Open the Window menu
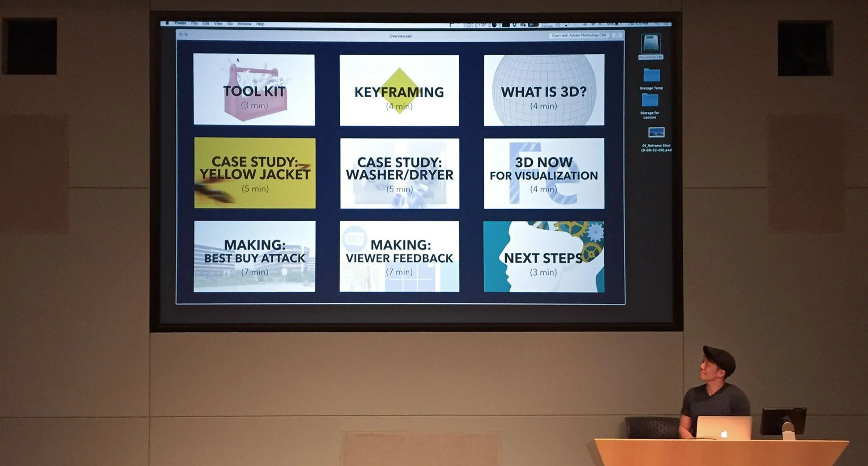This screenshot has width=868, height=466. (x=244, y=24)
